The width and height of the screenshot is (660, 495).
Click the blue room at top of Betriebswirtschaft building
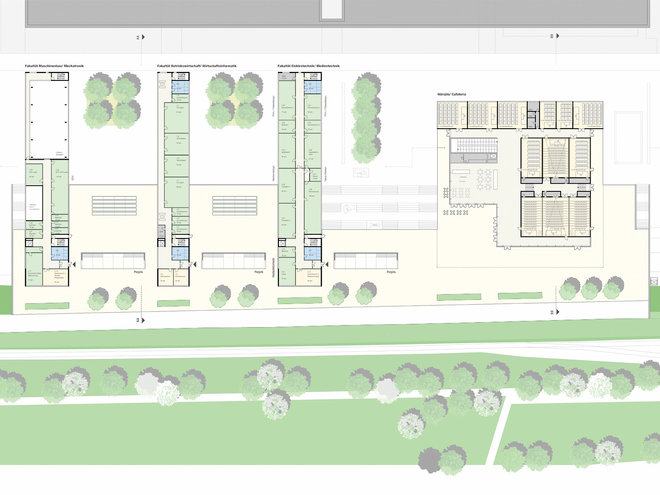coord(181,89)
